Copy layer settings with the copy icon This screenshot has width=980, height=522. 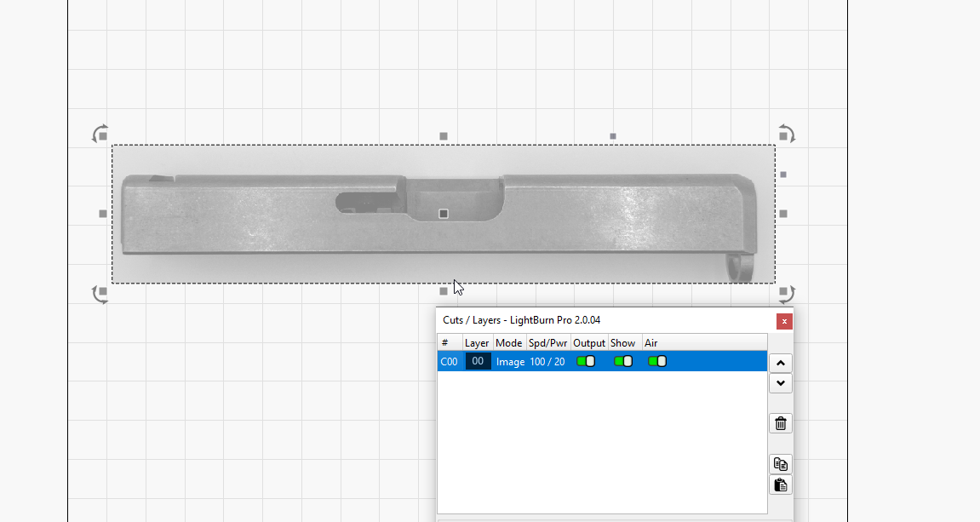coord(781,464)
